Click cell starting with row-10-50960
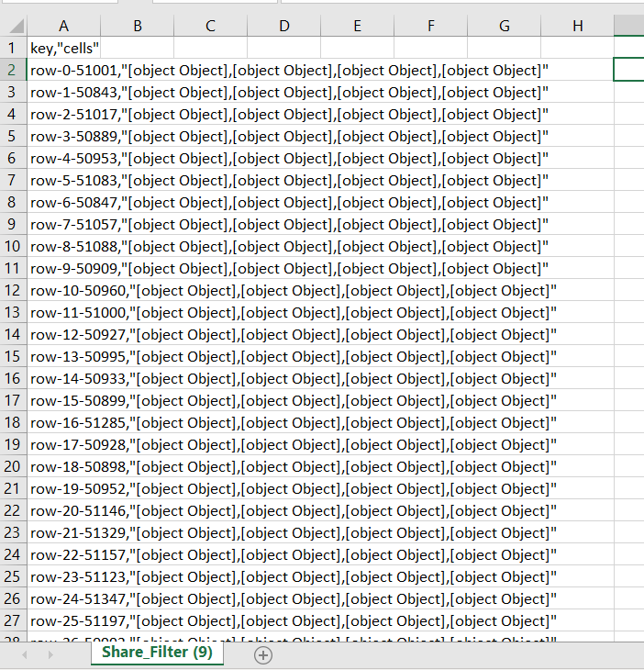The image size is (644, 670). 63,290
